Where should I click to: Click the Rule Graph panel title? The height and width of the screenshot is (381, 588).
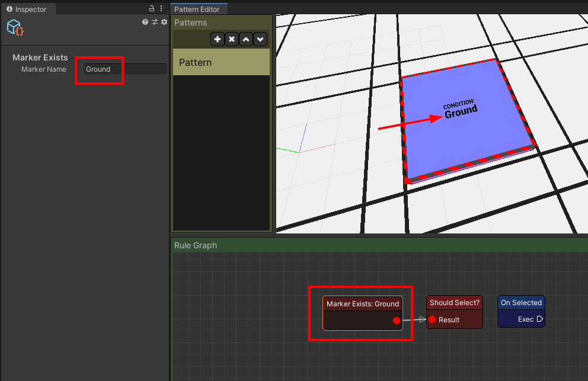pos(196,245)
